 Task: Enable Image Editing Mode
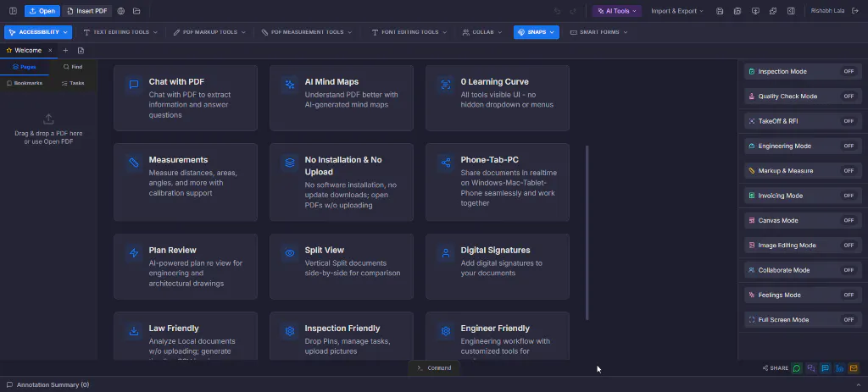(x=849, y=246)
